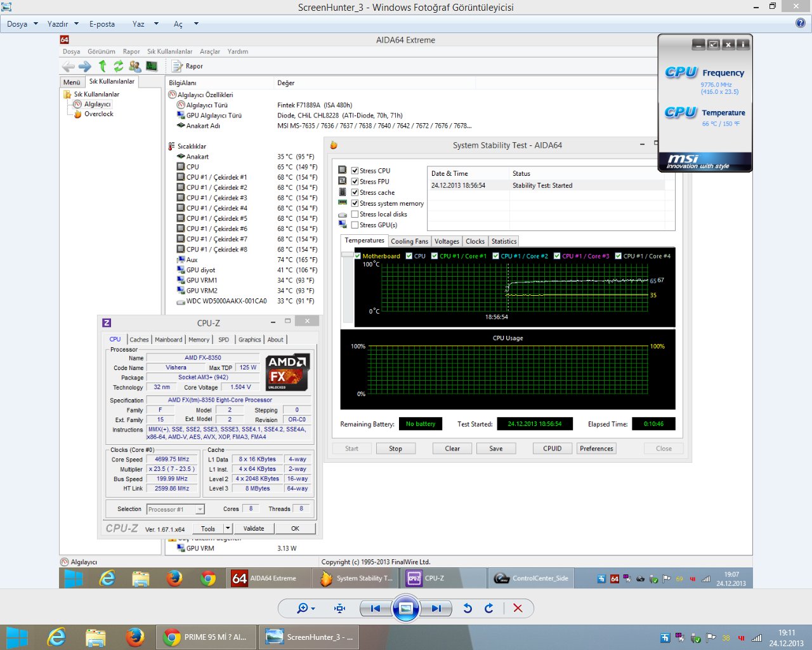
Task: Open Firefox from the Windows taskbar
Action: click(x=134, y=637)
